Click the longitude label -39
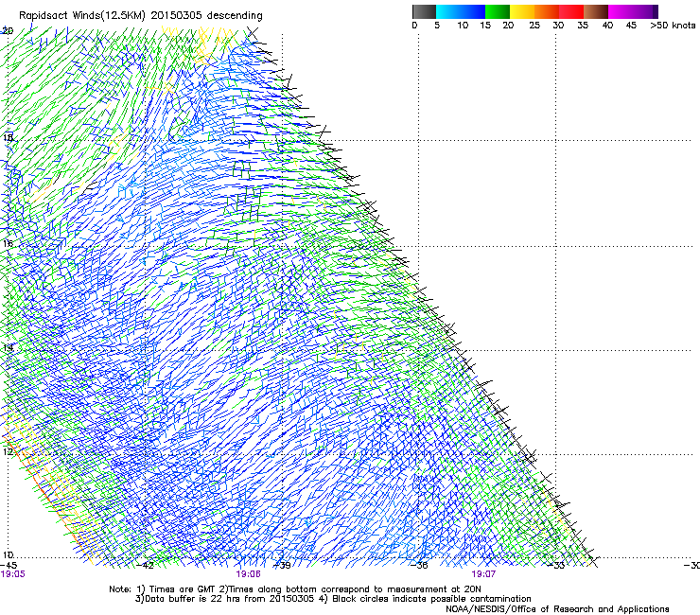Image resolution: width=700 pixels, height=615 pixels. coord(282,565)
